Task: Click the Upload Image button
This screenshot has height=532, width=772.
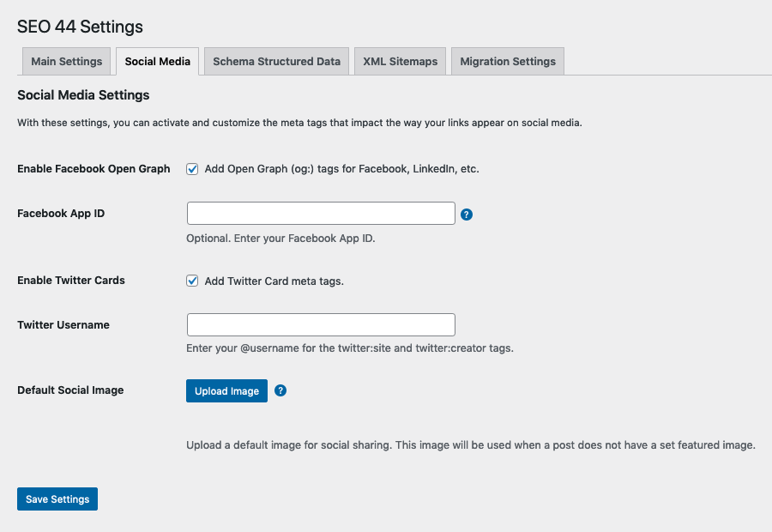Action: [226, 390]
